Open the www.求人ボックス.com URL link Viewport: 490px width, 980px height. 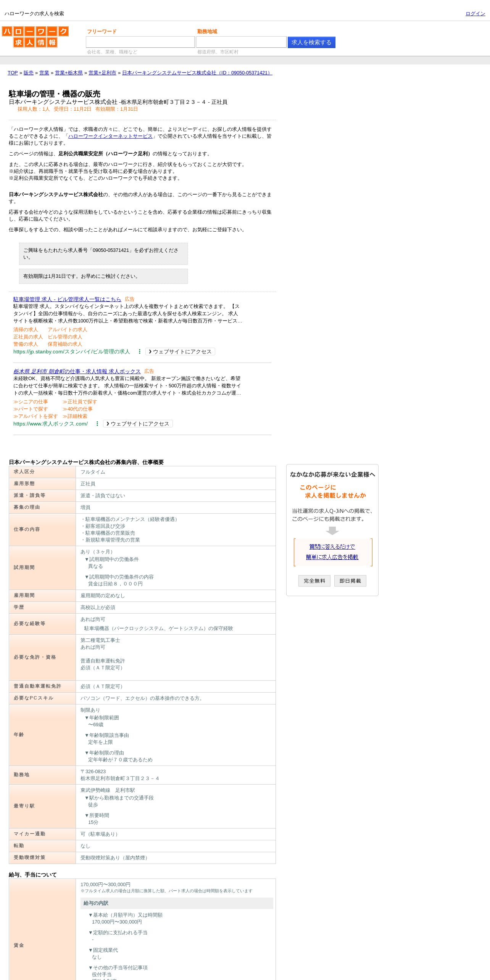click(x=50, y=424)
